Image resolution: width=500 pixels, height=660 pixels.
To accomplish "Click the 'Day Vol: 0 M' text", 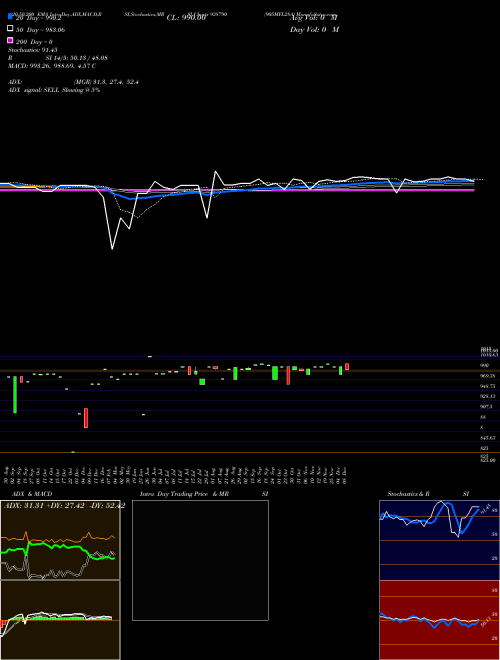I will click(x=314, y=30).
